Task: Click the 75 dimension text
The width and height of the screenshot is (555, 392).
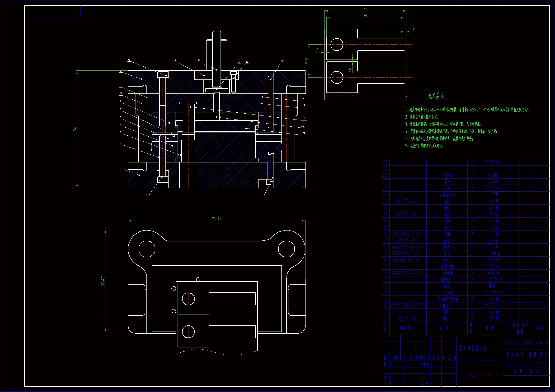Action: click(365, 16)
